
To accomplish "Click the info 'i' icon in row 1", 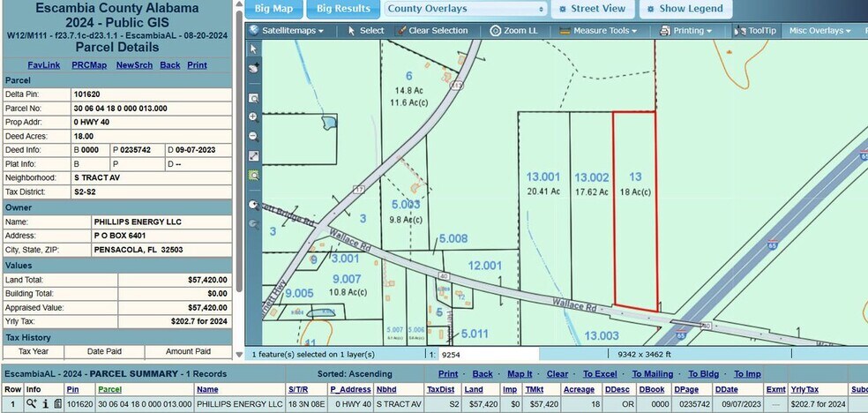I will 46,405.
